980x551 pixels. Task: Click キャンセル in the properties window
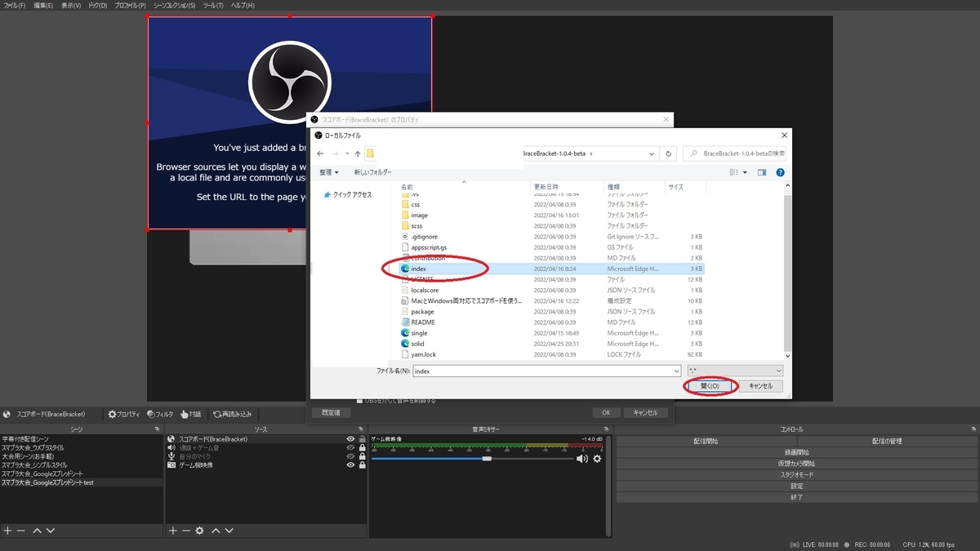coord(645,413)
